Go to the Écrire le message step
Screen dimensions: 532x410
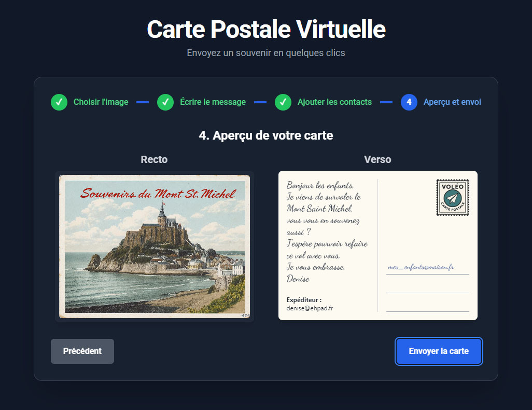[213, 102]
